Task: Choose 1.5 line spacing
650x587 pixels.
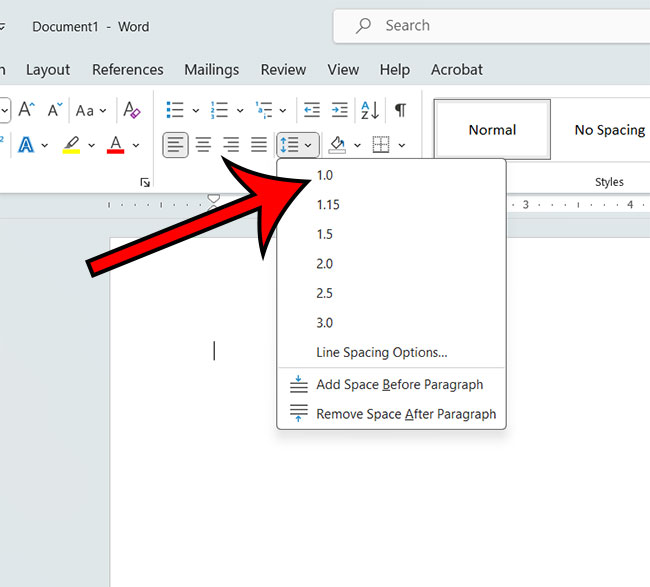Action: point(391,234)
